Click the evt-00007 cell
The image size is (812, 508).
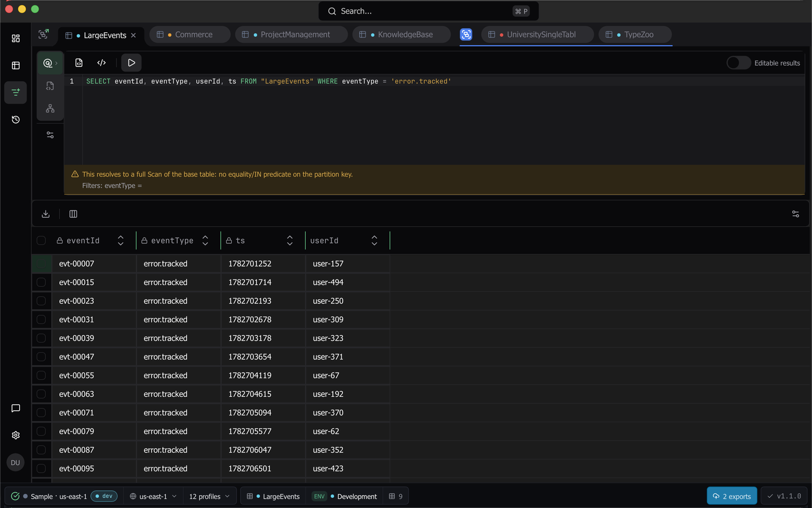click(x=94, y=264)
